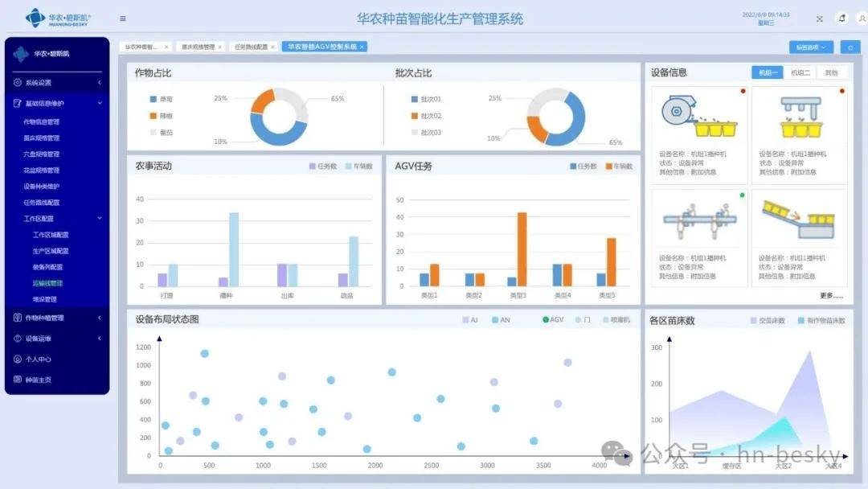Expand the 设备运维 menu chevron

100,339
